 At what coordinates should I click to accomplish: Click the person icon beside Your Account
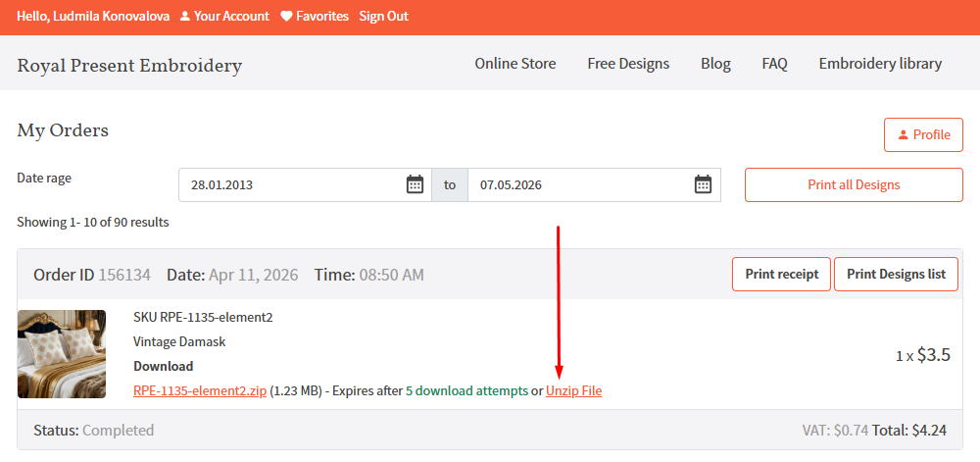pos(184,17)
